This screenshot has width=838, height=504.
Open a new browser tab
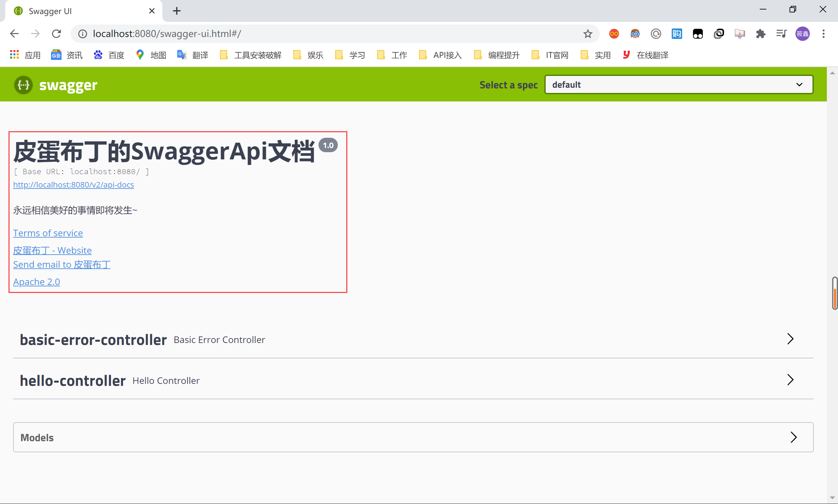(177, 11)
